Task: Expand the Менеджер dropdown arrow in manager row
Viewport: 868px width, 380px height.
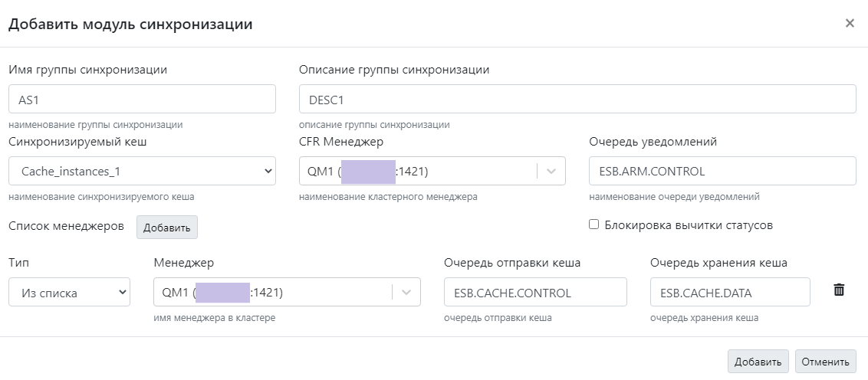Action: pos(406,292)
